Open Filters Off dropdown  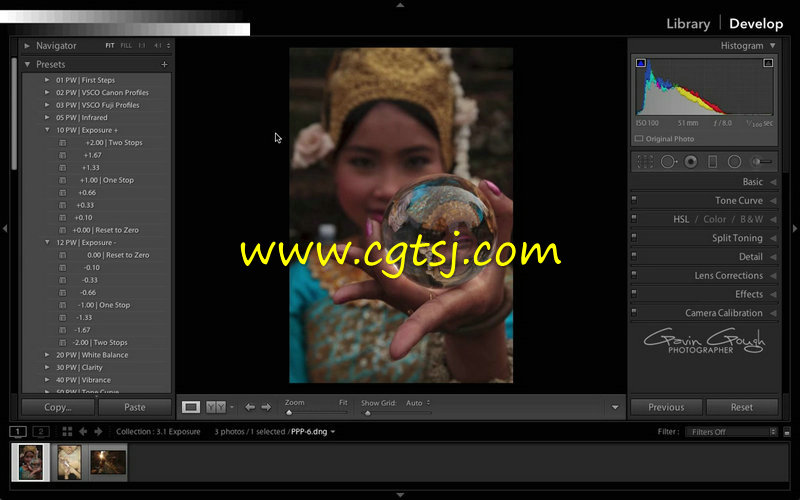pyautogui.click(x=731, y=432)
